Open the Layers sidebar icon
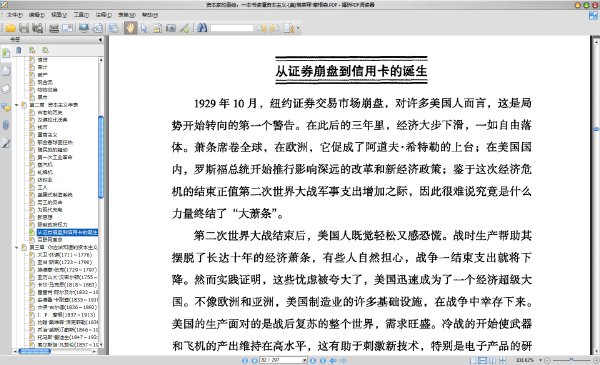Viewport: 600px width, 365px height. (6, 89)
